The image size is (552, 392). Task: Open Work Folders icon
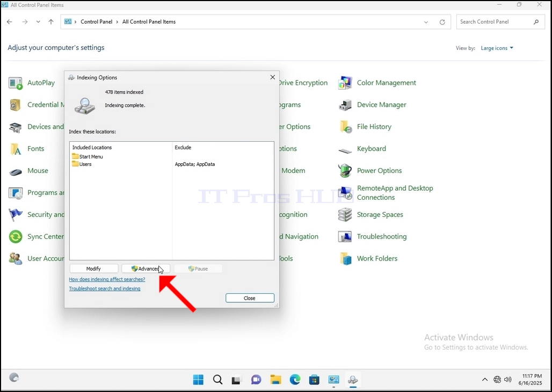click(345, 259)
